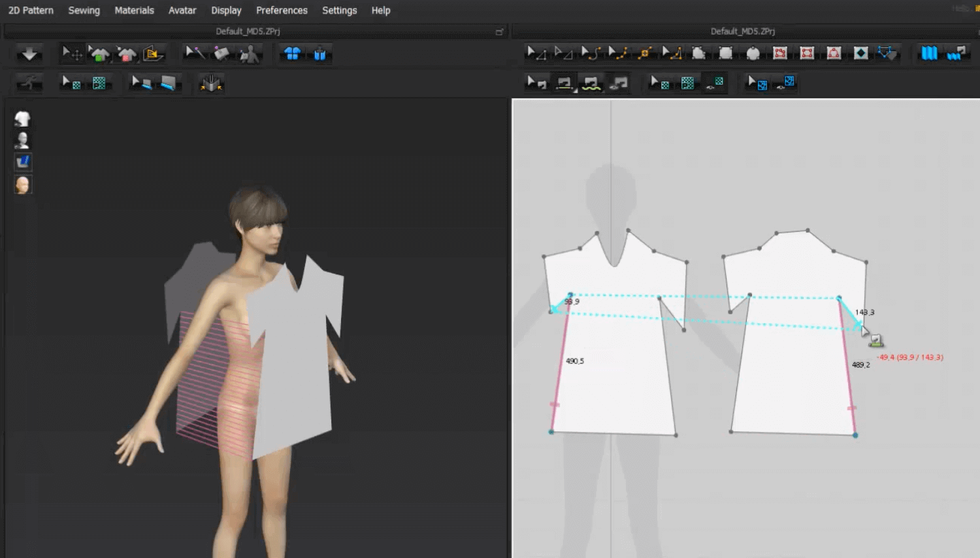Select the Edit Sewing tool
The width and height of the screenshot is (980, 558).
point(536,83)
